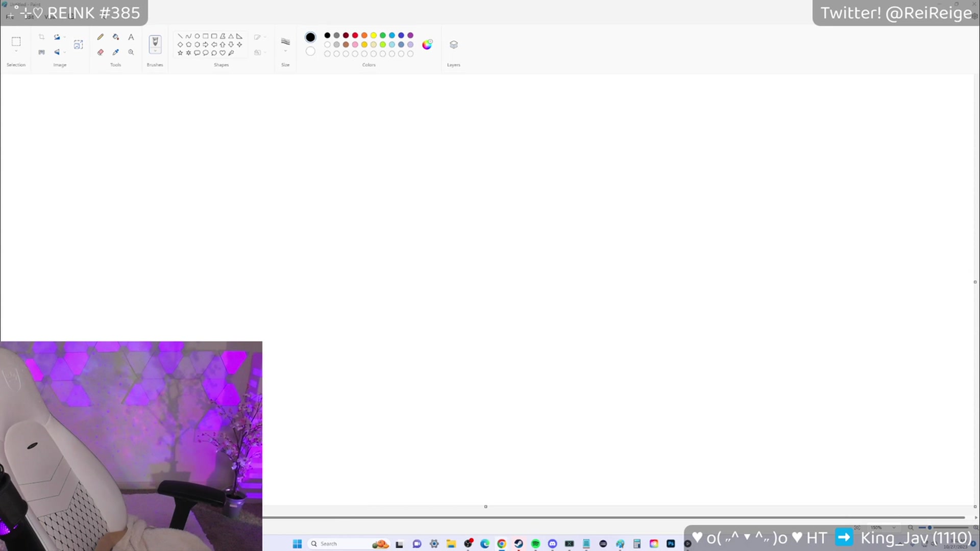Screen dimensions: 980x551
Task: Select the rectangular Selection tool
Action: [16, 41]
